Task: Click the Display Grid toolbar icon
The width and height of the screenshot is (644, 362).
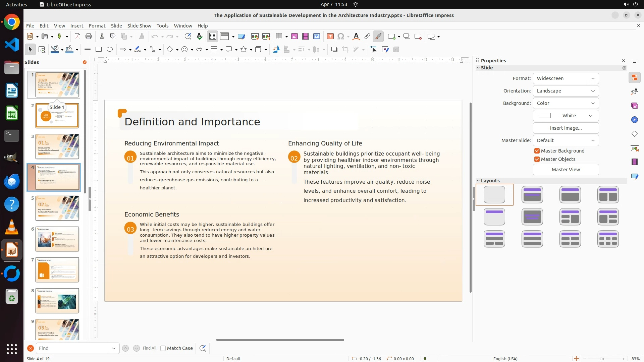Action: (212, 37)
